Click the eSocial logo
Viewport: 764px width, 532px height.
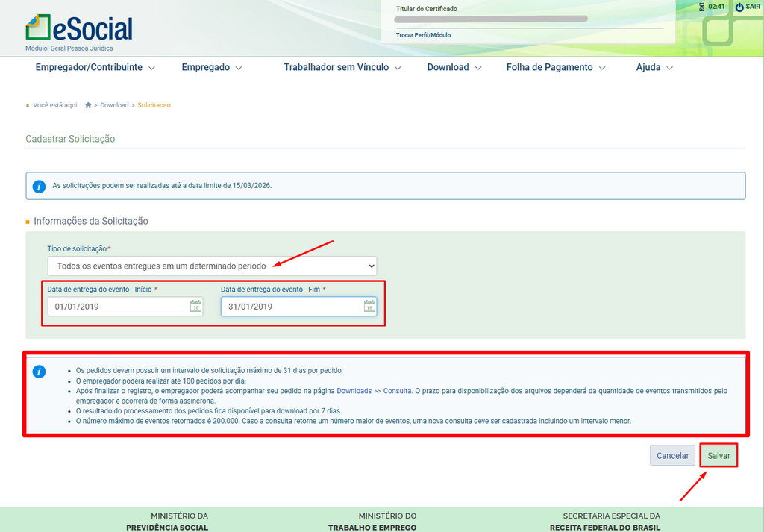tap(79, 28)
